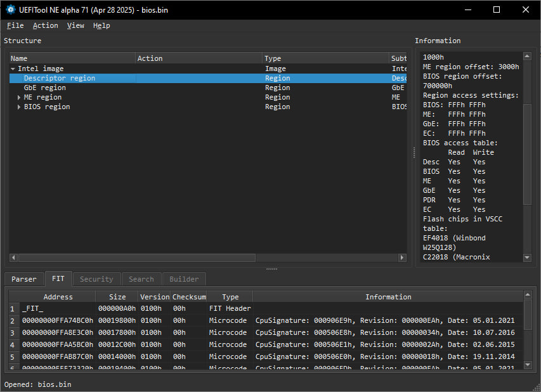This screenshot has height=392, width=541.
Task: Expand the ME region node
Action: point(19,98)
